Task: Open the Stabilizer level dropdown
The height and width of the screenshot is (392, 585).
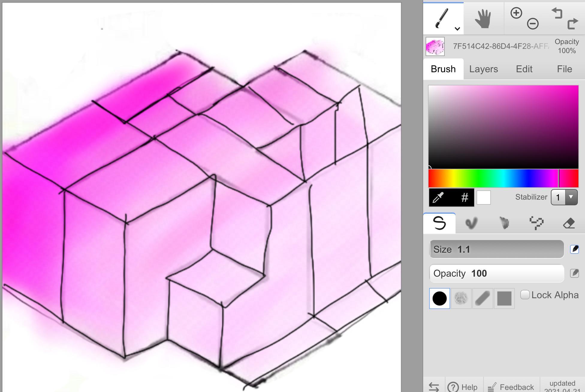Action: [564, 197]
